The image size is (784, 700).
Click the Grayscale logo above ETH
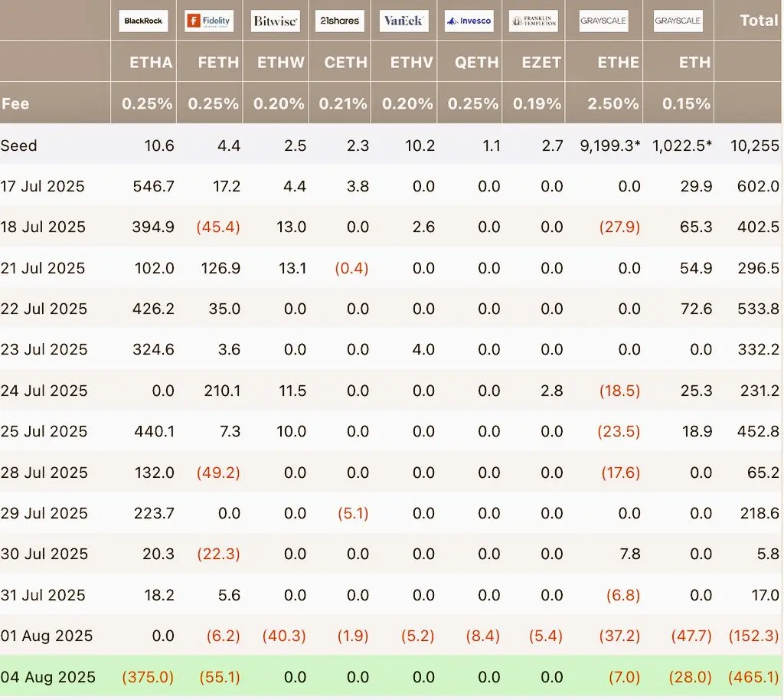click(678, 21)
